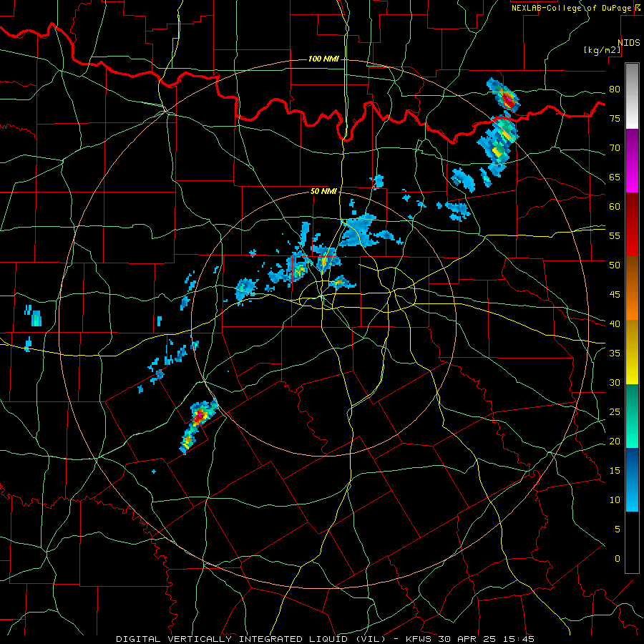Select the white-gray segment of the color scale
The image size is (644, 644).
(632, 96)
